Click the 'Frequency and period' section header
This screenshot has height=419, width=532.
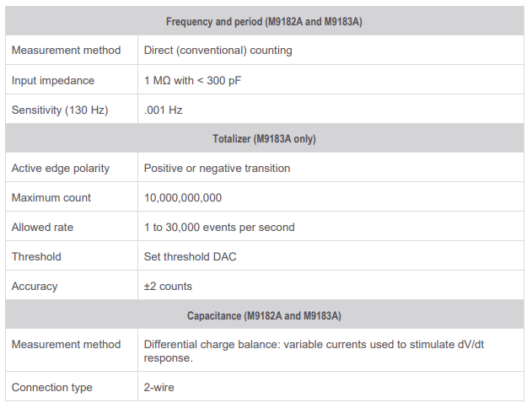click(x=264, y=21)
